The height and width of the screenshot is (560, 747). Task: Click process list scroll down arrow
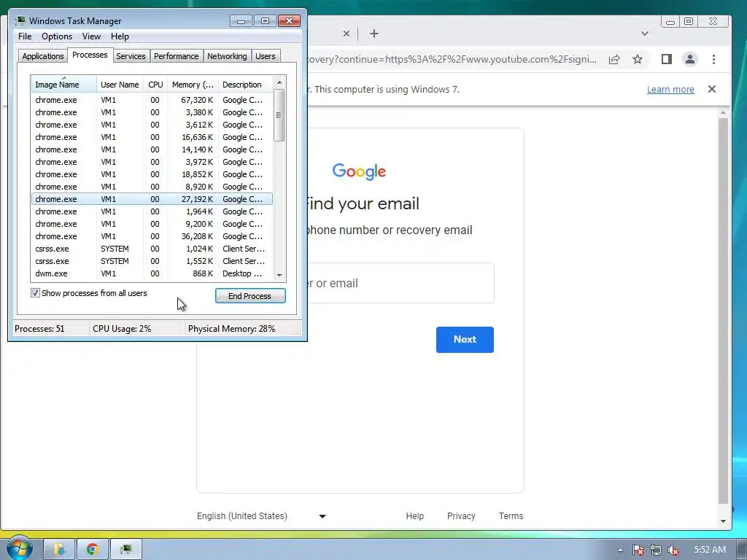click(x=279, y=275)
